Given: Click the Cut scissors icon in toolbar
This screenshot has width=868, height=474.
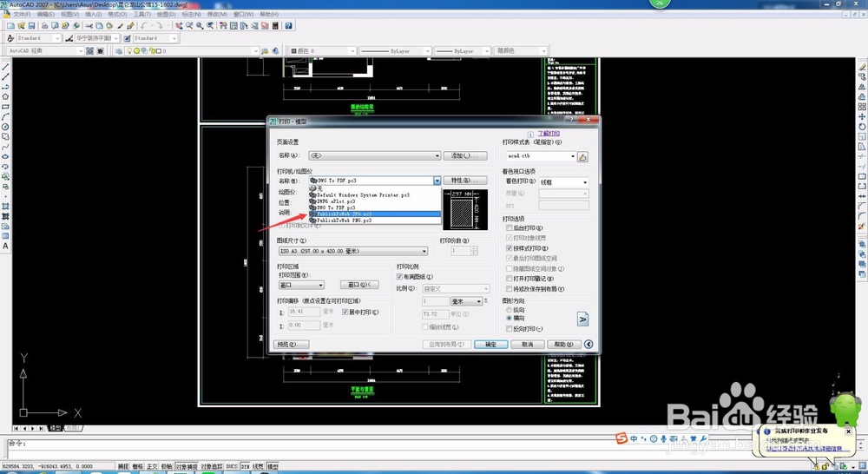Looking at the screenshot, I should [x=89, y=25].
